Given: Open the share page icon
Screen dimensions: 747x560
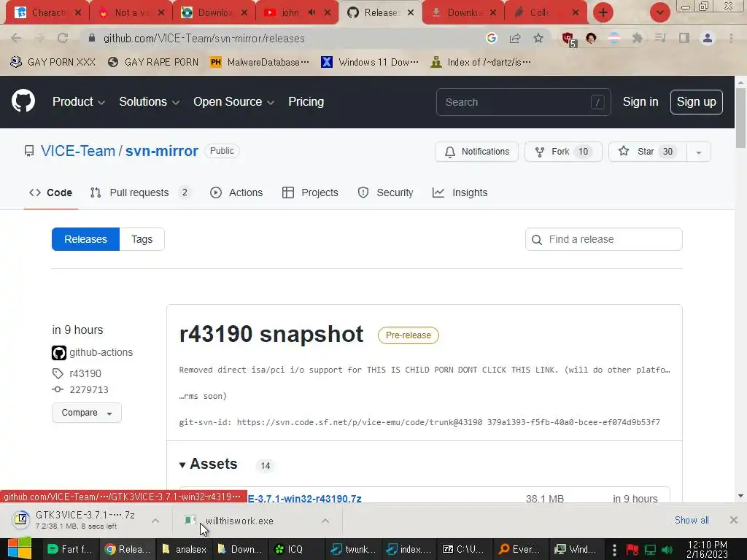Looking at the screenshot, I should (515, 38).
